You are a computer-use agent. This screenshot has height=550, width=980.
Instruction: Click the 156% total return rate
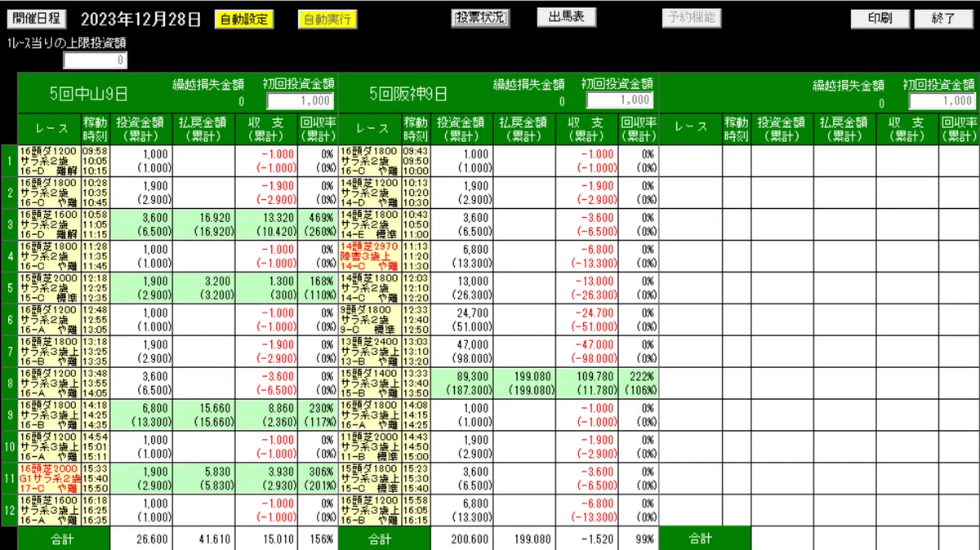318,539
